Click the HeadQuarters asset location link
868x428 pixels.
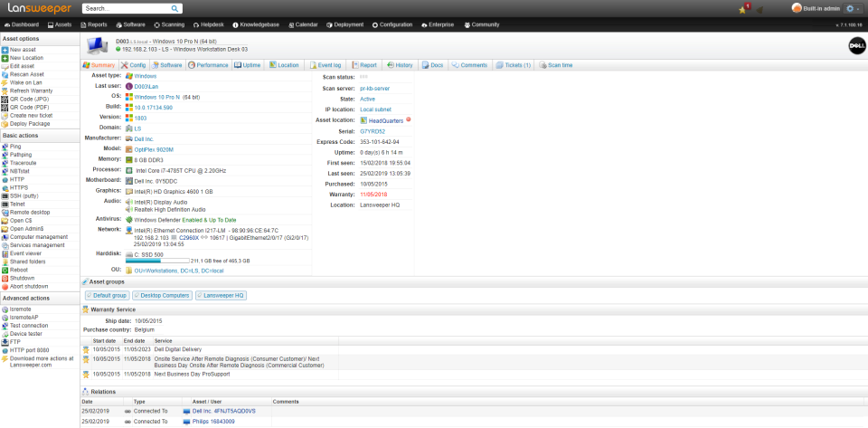(386, 120)
